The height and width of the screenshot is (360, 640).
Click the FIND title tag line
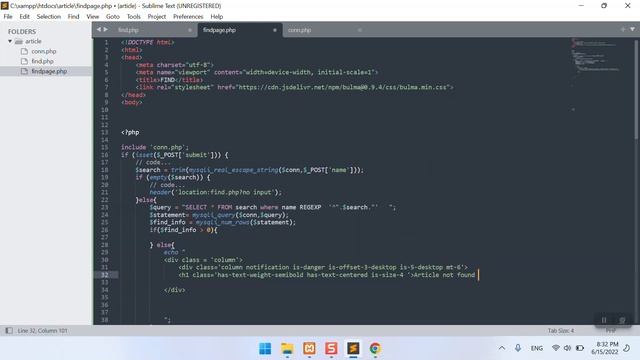click(x=169, y=80)
